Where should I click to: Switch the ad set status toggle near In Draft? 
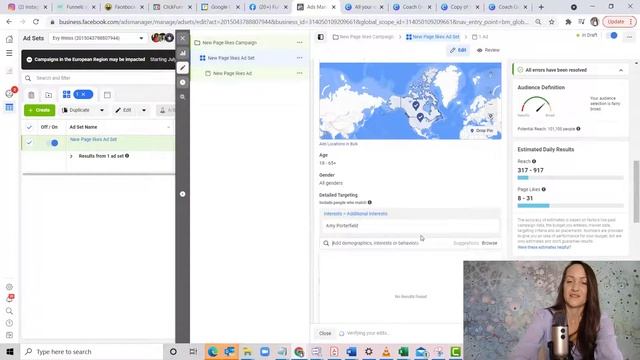612,36
